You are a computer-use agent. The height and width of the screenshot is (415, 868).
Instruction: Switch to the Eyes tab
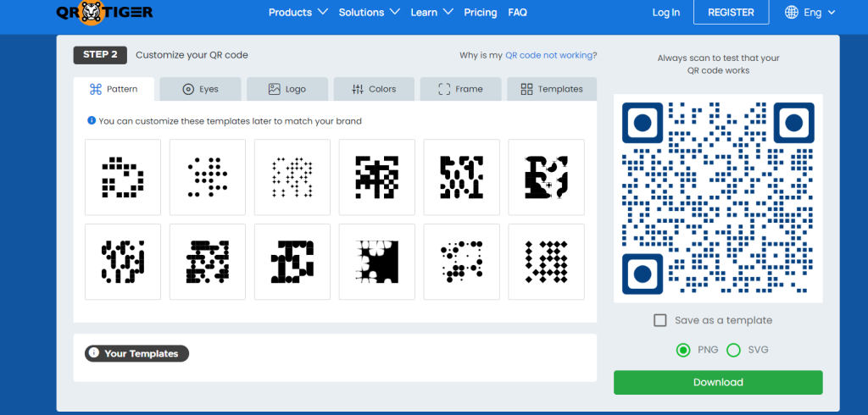tap(200, 89)
